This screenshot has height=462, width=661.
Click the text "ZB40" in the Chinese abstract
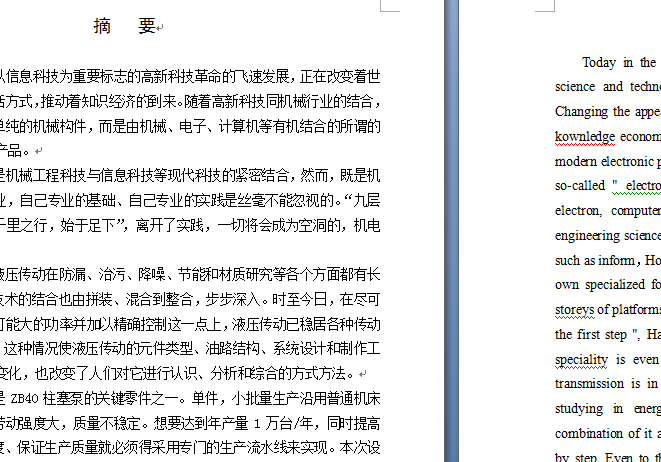tap(24, 399)
